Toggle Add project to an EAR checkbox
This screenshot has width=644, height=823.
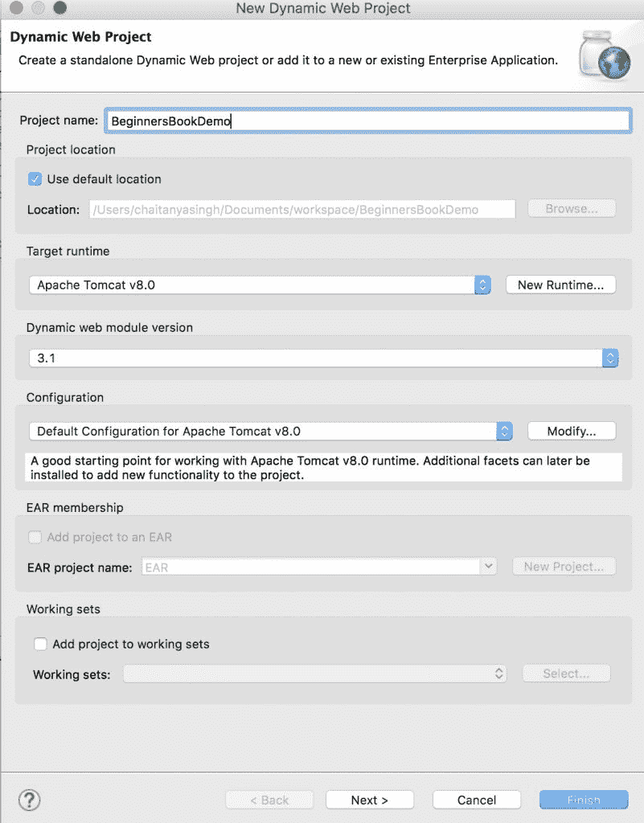tap(35, 537)
